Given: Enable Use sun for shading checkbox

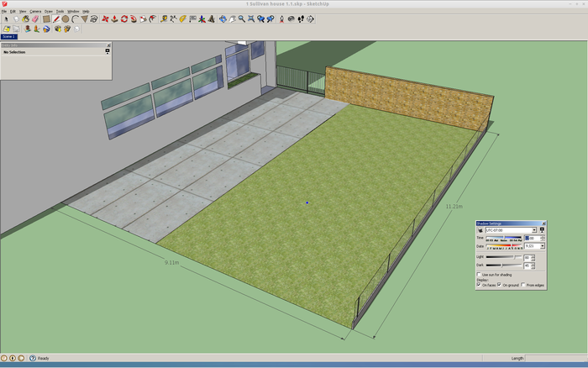Looking at the screenshot, I should (x=479, y=275).
